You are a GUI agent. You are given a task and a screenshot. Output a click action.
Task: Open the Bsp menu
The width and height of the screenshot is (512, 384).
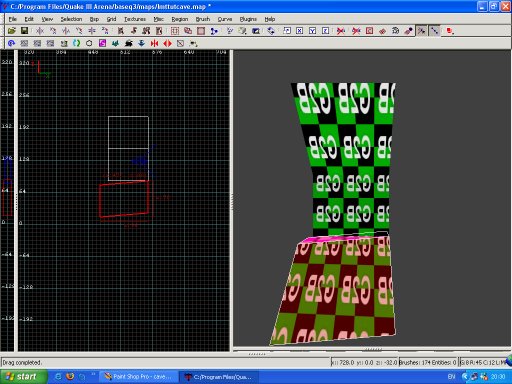click(x=94, y=19)
